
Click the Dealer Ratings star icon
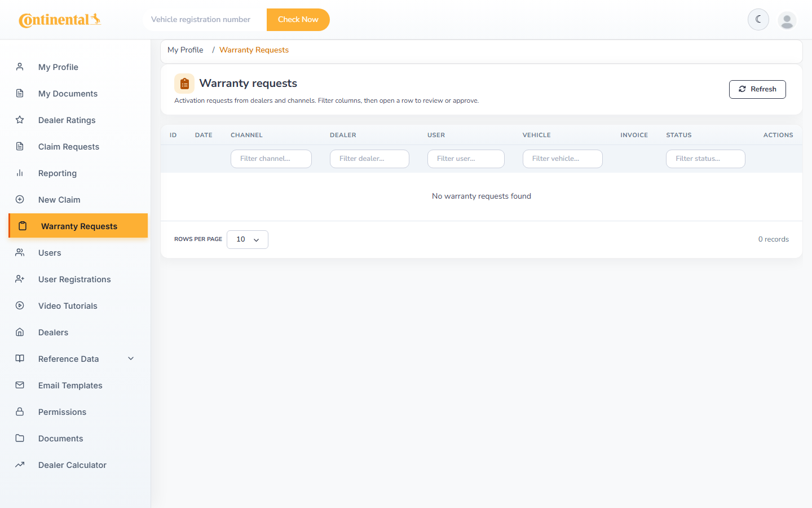pos(20,120)
